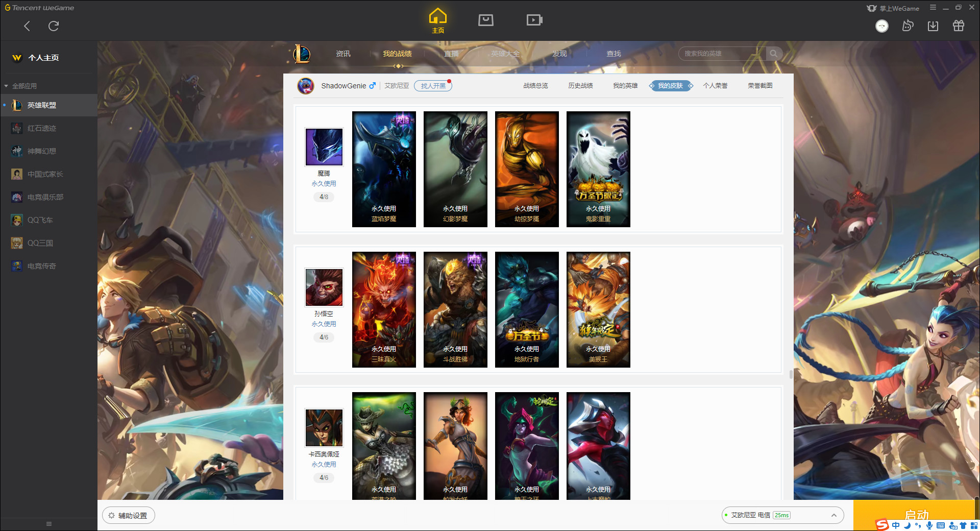Open the Sogou soft keyboard icon
Viewport: 980px width, 531px height.
tap(941, 525)
